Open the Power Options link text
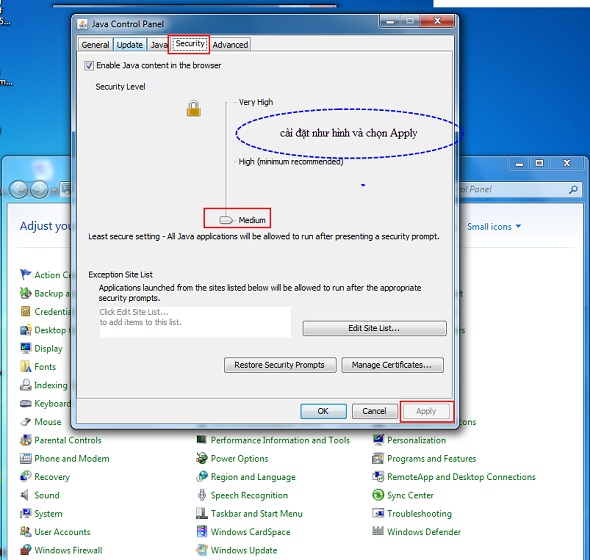 click(240, 459)
